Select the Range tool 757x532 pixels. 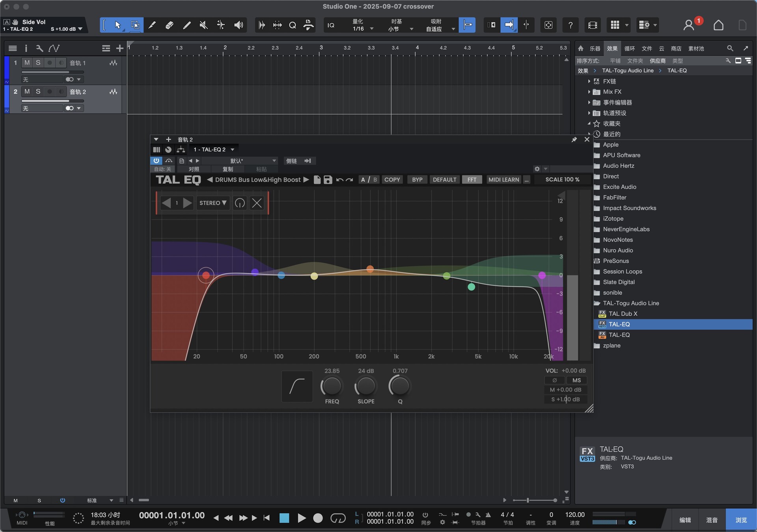pos(135,25)
